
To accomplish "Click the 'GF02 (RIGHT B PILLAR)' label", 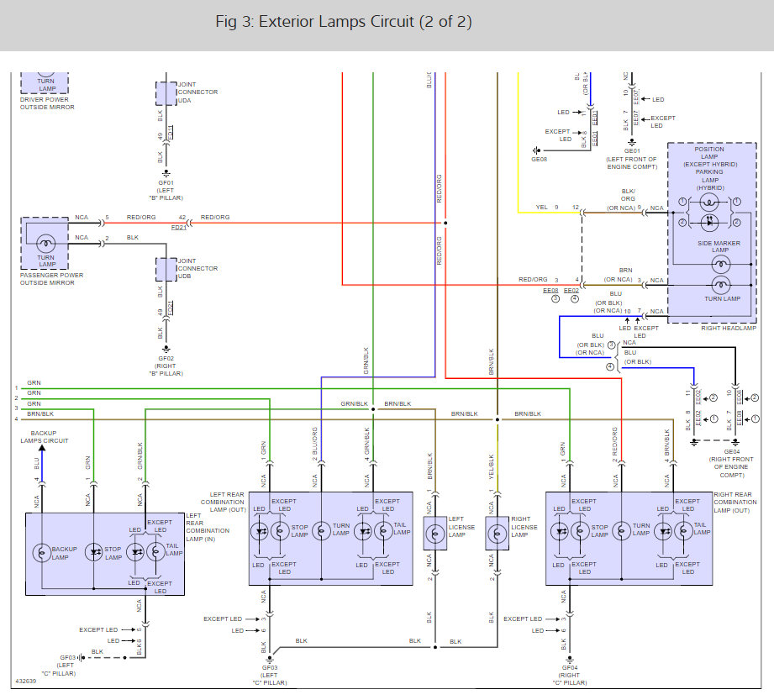I will [x=166, y=366].
